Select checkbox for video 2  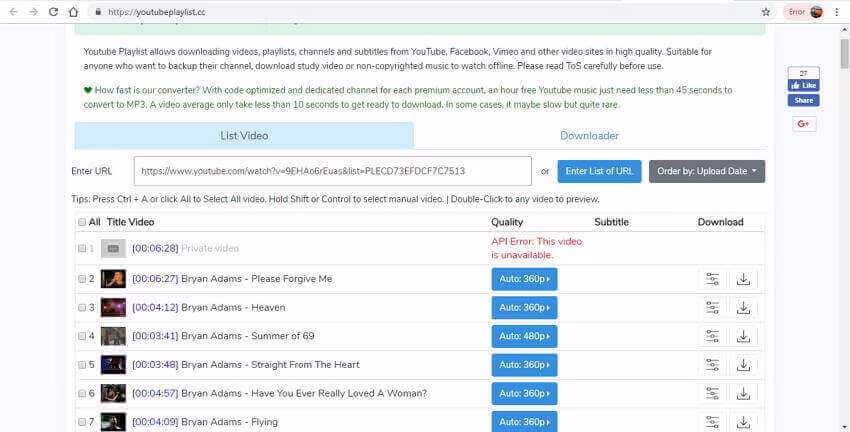(82, 279)
